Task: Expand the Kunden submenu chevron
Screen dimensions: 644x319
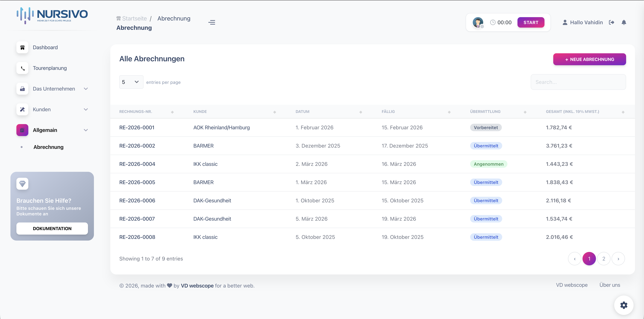Action: pyautogui.click(x=86, y=110)
